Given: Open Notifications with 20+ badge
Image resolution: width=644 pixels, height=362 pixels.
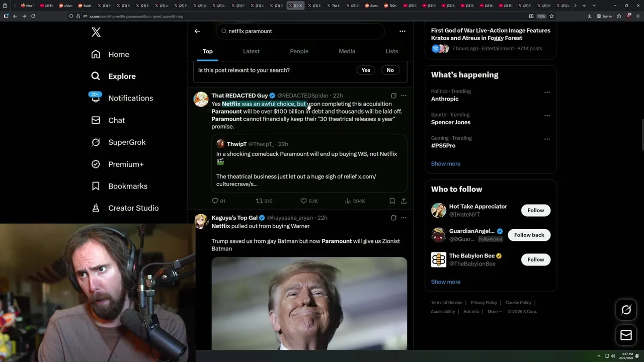Looking at the screenshot, I should pos(122,98).
